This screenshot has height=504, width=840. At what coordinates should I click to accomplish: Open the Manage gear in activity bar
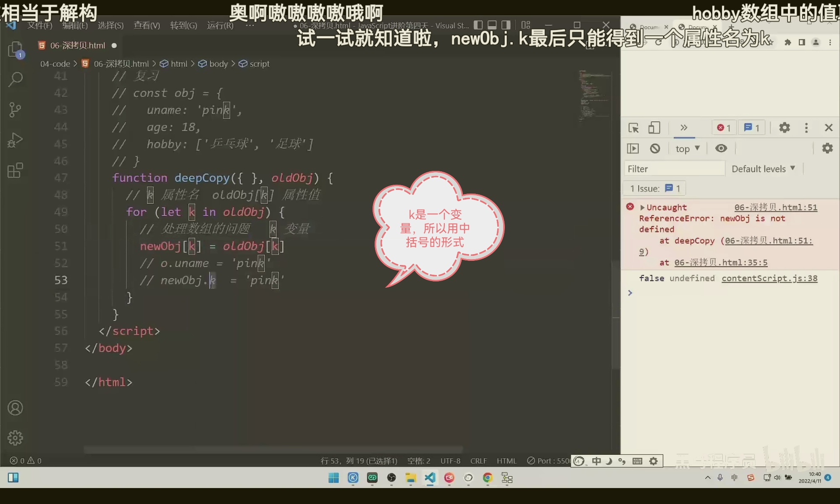16,438
